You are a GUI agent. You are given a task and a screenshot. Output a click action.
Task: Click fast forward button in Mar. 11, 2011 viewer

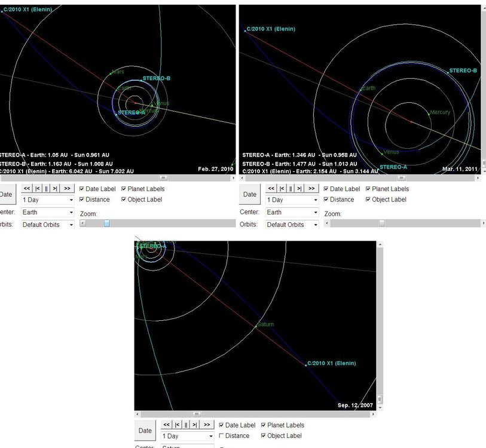click(x=311, y=188)
